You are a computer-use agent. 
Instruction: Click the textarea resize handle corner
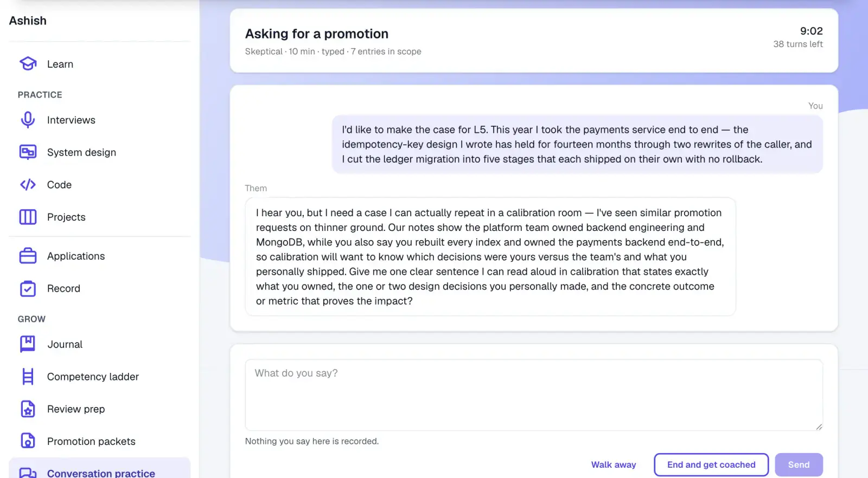tap(819, 427)
